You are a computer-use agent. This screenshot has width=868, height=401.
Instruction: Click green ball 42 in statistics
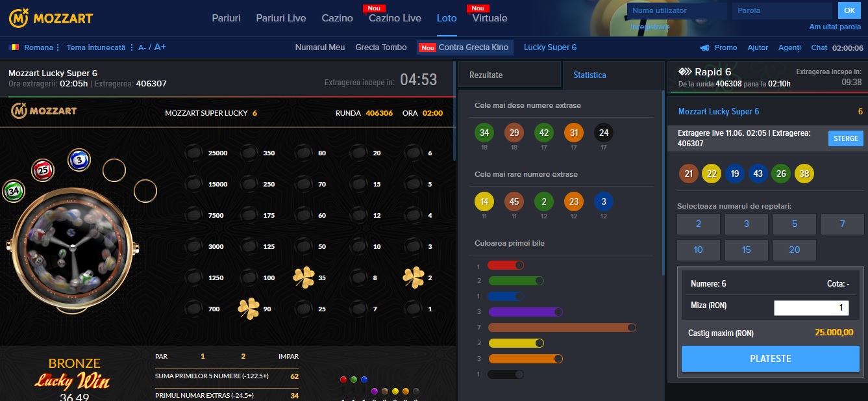[x=543, y=133]
